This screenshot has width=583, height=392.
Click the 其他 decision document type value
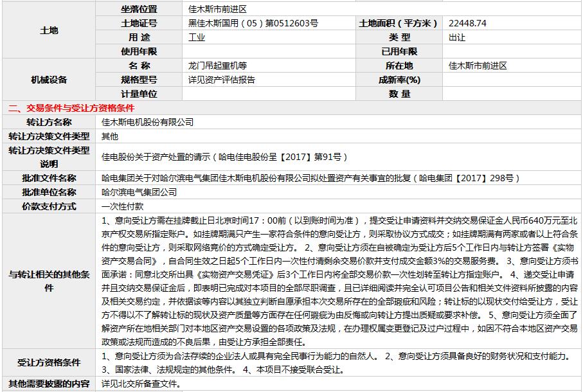110,136
